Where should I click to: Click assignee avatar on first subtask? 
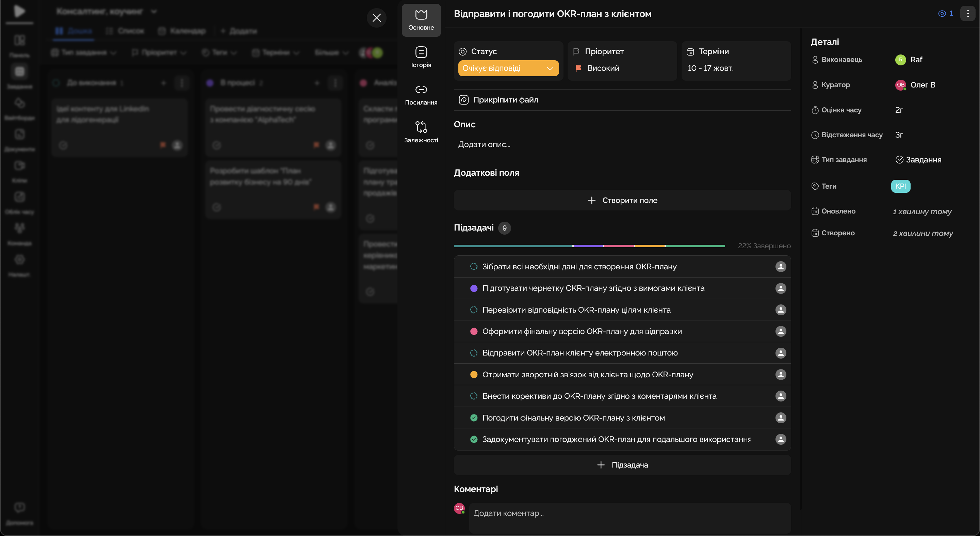tap(780, 267)
